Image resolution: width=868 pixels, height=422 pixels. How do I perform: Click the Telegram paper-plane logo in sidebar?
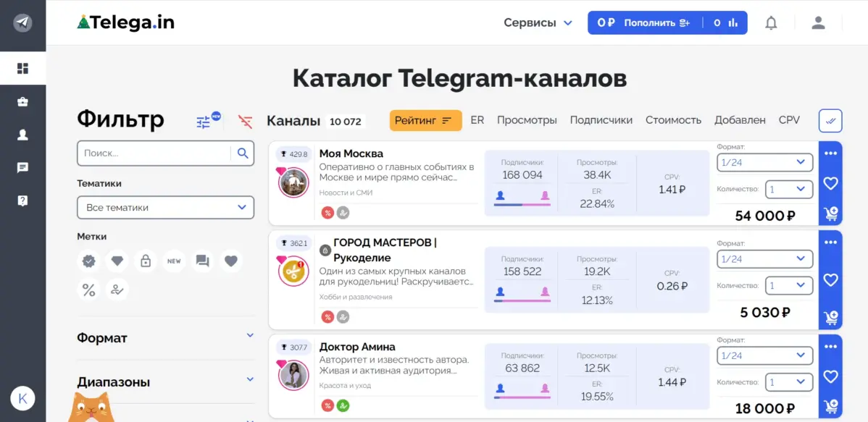(22, 22)
